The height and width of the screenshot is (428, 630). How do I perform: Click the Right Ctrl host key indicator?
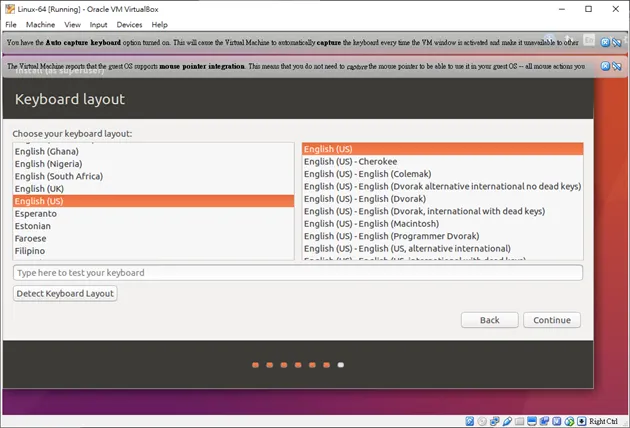[x=603, y=421]
